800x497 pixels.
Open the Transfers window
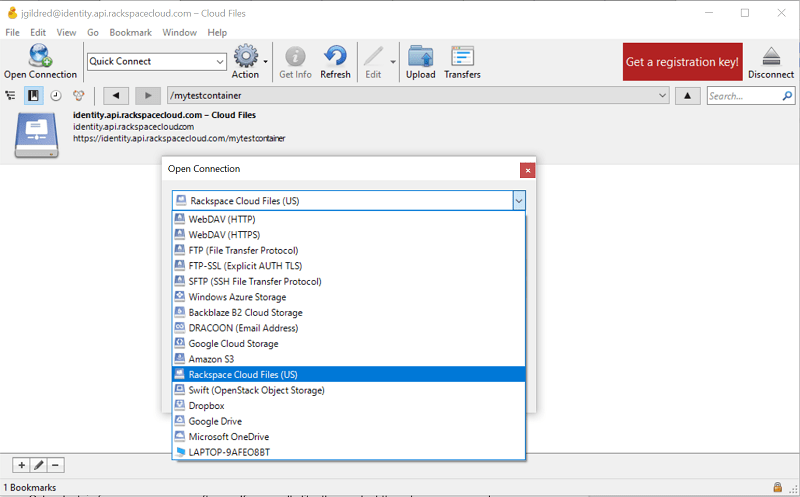462,61
